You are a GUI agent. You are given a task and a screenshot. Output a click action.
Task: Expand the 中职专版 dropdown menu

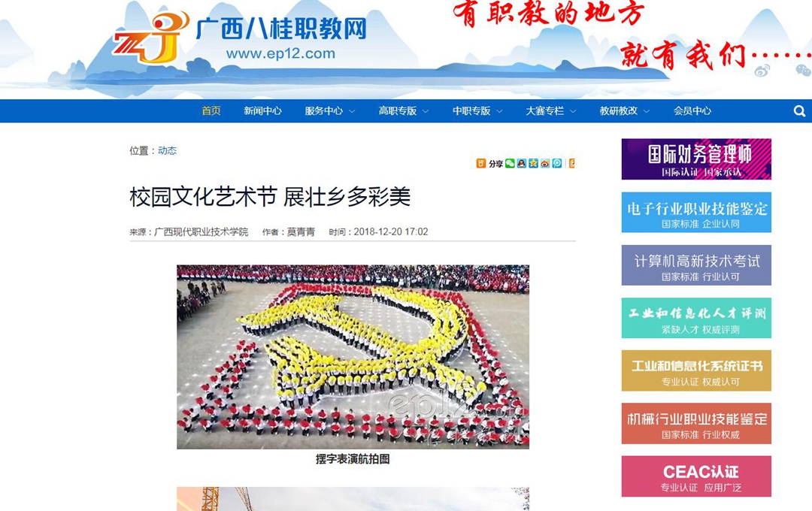[x=477, y=110]
